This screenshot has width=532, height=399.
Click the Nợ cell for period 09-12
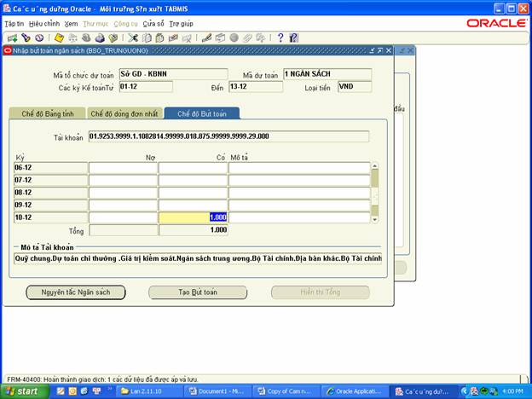point(123,205)
